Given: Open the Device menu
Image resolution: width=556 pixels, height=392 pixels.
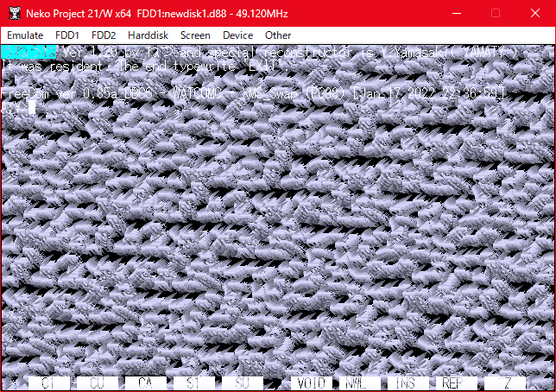Looking at the screenshot, I should (x=238, y=35).
